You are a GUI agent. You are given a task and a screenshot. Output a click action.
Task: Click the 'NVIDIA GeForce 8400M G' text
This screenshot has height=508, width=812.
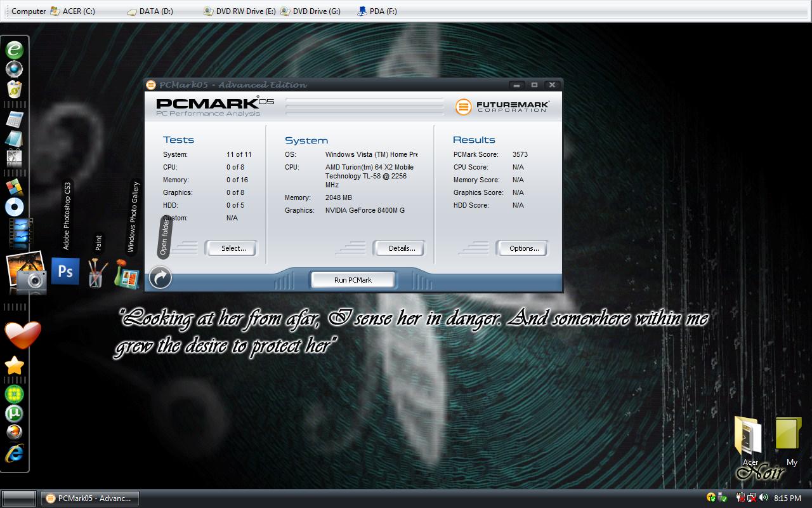pos(365,210)
